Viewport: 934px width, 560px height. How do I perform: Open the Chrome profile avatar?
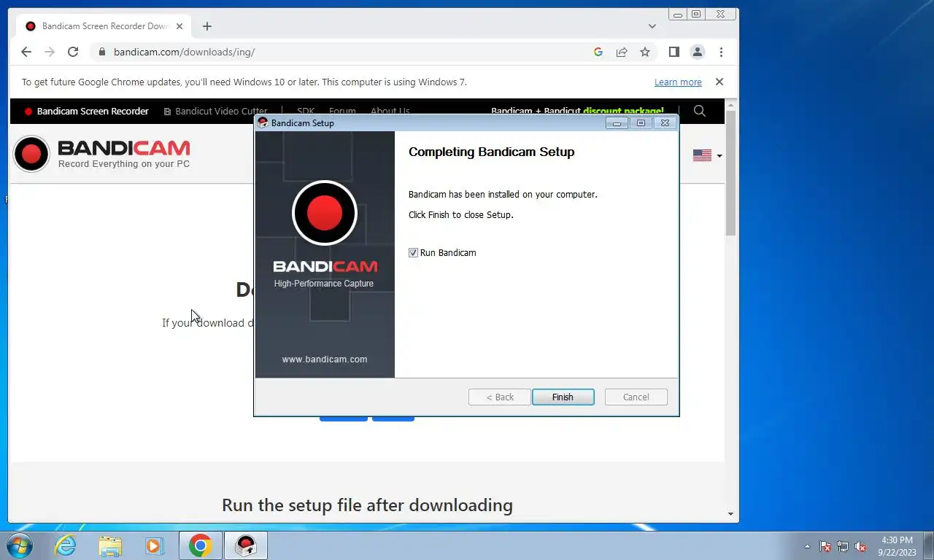pos(698,52)
